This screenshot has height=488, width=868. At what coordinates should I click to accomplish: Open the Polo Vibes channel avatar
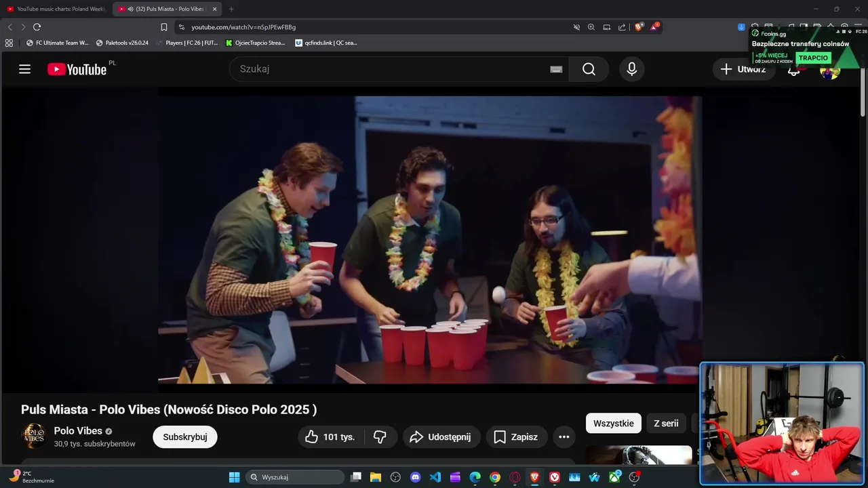(34, 436)
